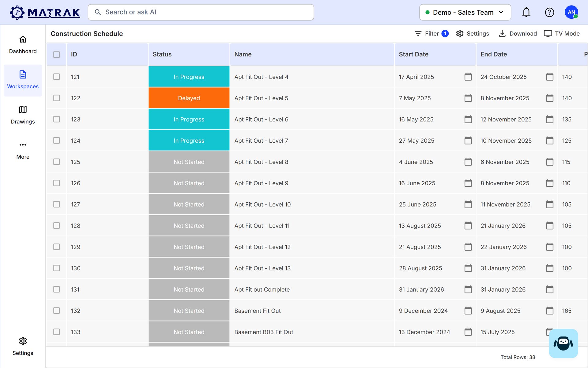Tick the checkbox for row 124
588x368 pixels.
pyautogui.click(x=57, y=140)
